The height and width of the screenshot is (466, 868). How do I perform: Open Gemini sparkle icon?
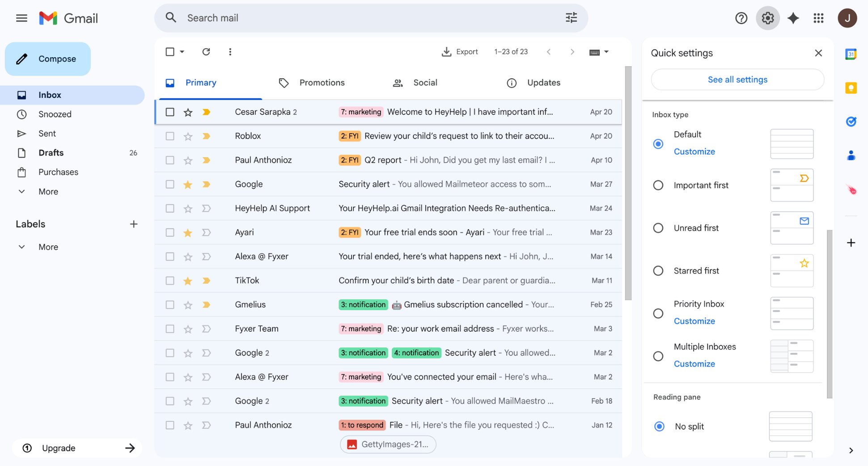tap(793, 18)
